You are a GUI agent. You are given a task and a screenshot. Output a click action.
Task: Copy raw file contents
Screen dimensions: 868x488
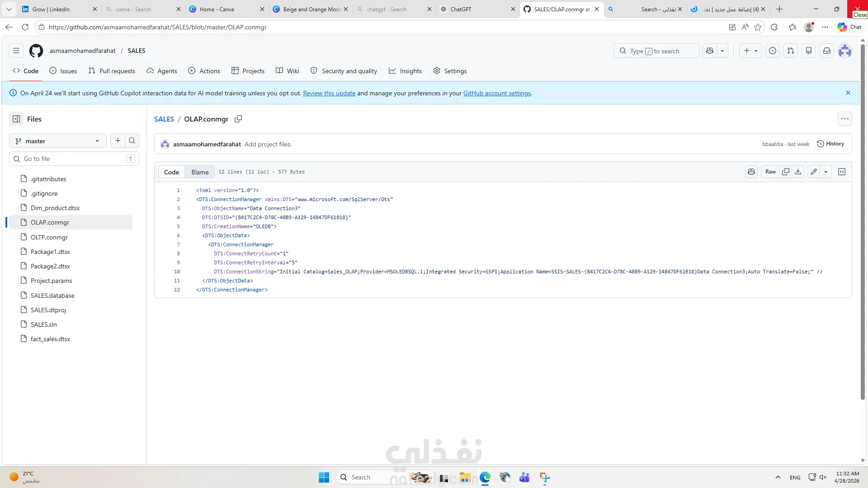tap(786, 172)
